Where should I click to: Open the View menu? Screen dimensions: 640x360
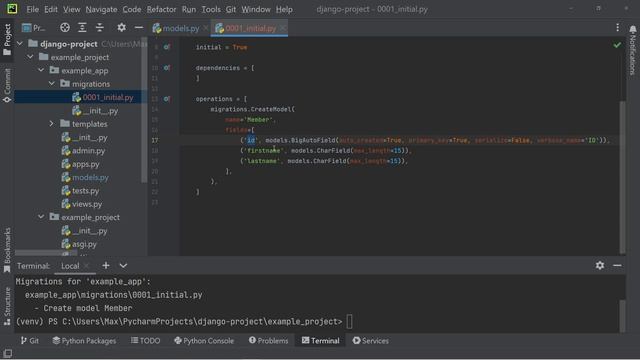click(71, 9)
